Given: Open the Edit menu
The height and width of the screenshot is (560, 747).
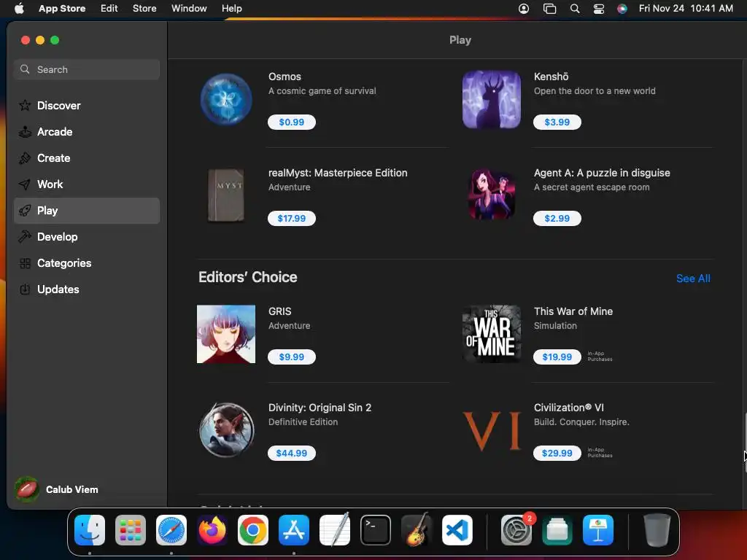Looking at the screenshot, I should [109, 9].
